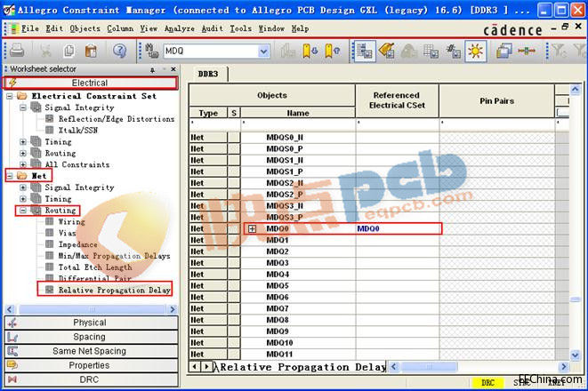
Task: Open the Properties worksheet section
Action: (x=90, y=365)
